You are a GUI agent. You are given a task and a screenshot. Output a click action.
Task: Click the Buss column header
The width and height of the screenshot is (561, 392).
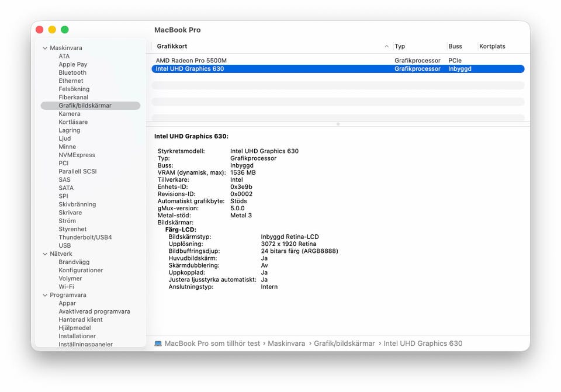coord(455,46)
